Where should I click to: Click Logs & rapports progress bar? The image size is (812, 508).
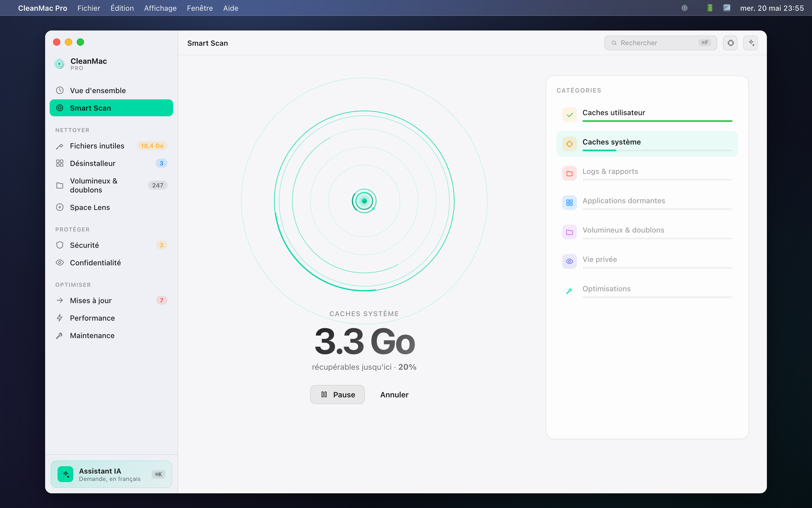pyautogui.click(x=657, y=180)
